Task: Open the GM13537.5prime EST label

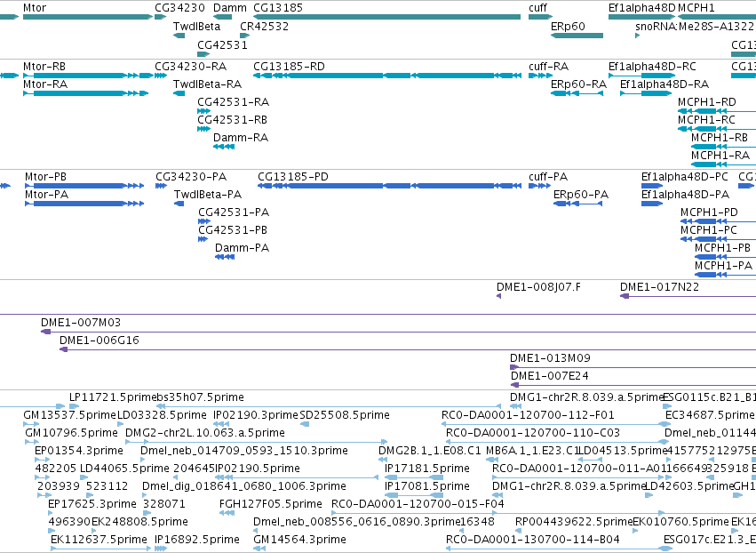Action: (x=70, y=415)
